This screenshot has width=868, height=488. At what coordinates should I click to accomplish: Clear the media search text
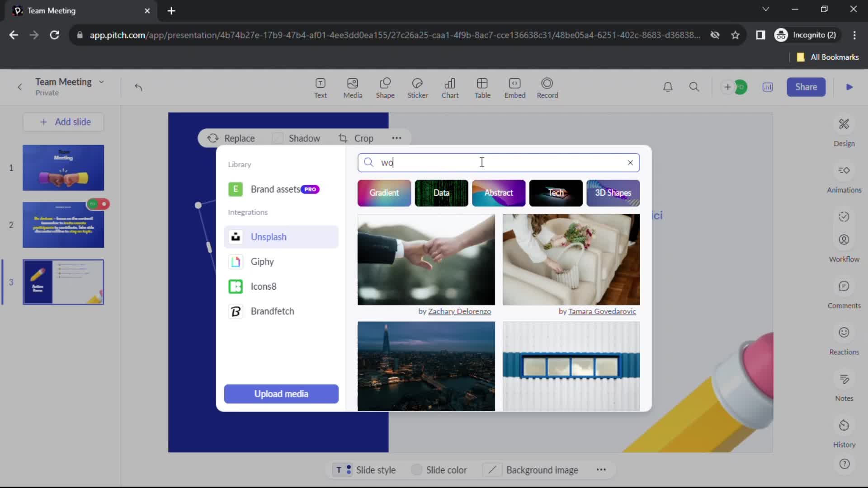(x=630, y=163)
